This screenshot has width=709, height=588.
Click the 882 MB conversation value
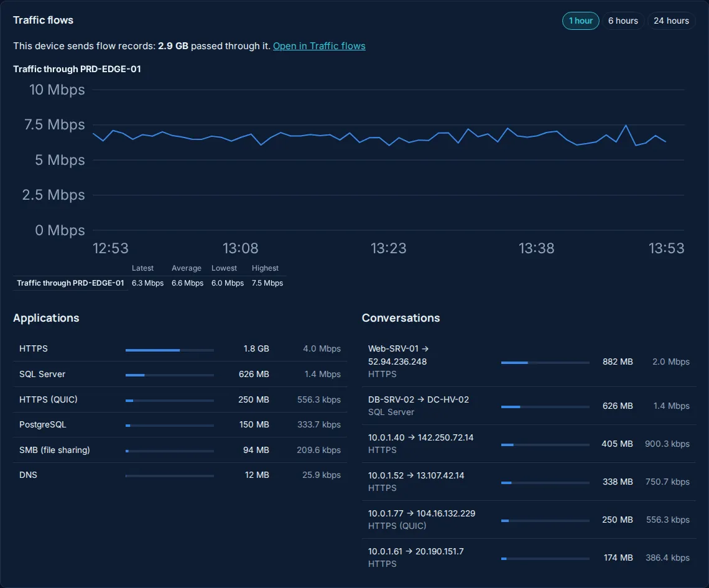[618, 362]
